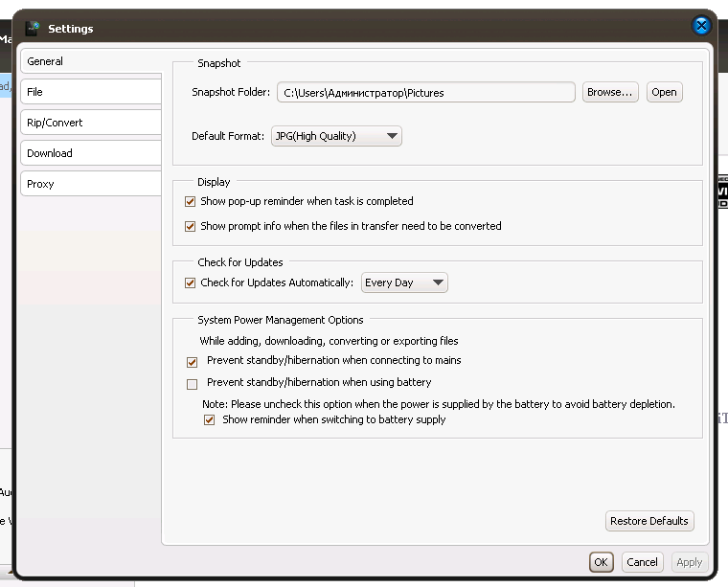
Task: Toggle prevent standby when connecting to mains
Action: [192, 362]
